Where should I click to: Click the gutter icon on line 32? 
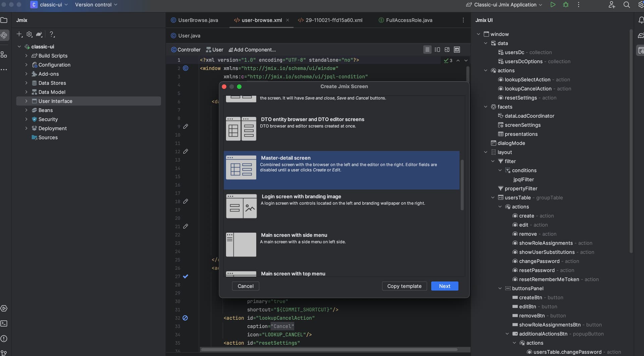coord(185,318)
